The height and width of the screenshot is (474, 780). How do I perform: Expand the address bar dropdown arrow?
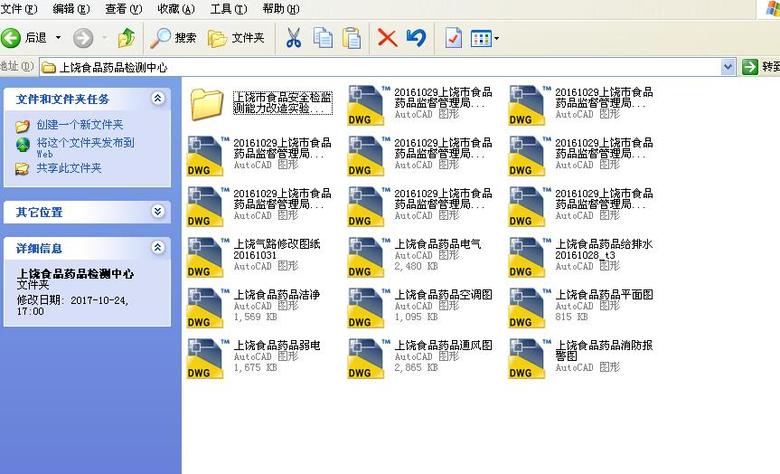[x=728, y=67]
